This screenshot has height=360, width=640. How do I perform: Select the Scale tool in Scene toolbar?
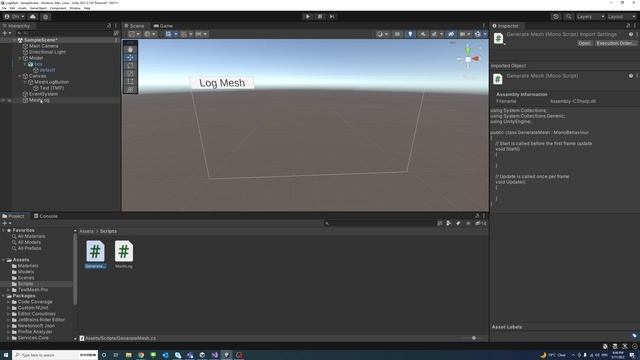coord(130,73)
